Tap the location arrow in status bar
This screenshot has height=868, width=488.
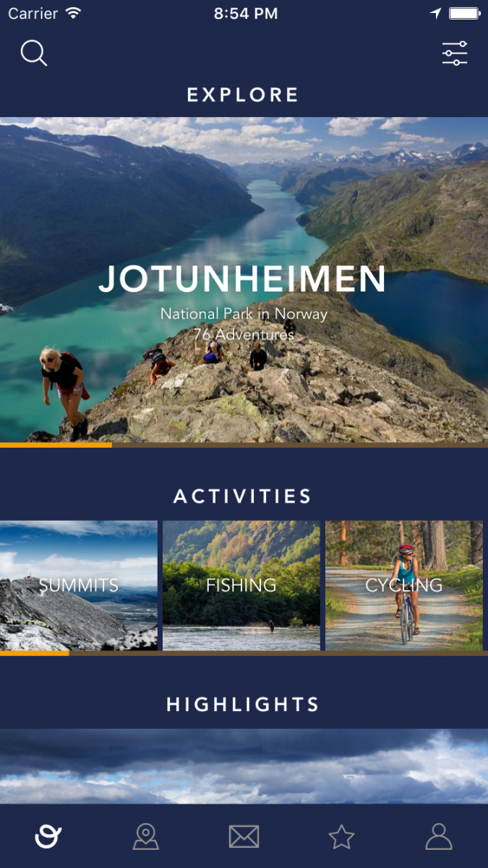pos(435,14)
